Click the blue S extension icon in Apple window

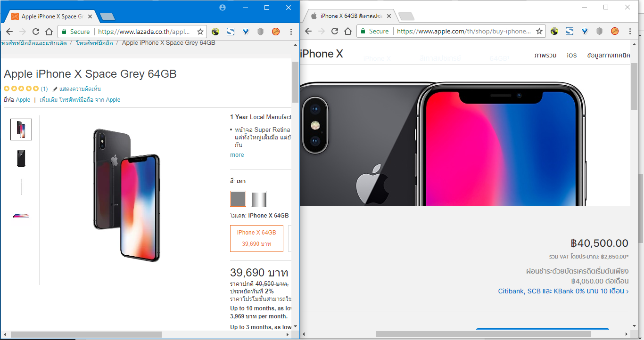click(x=570, y=31)
